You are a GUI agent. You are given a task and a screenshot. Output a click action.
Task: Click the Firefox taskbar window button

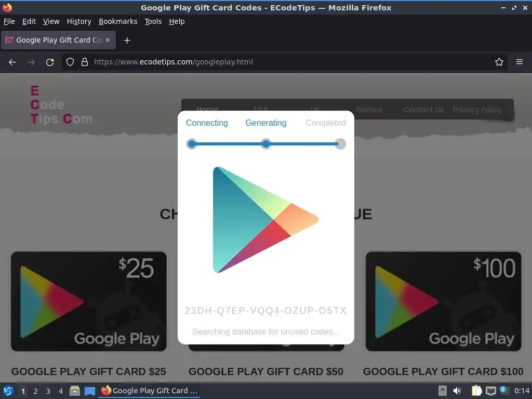coord(149,391)
